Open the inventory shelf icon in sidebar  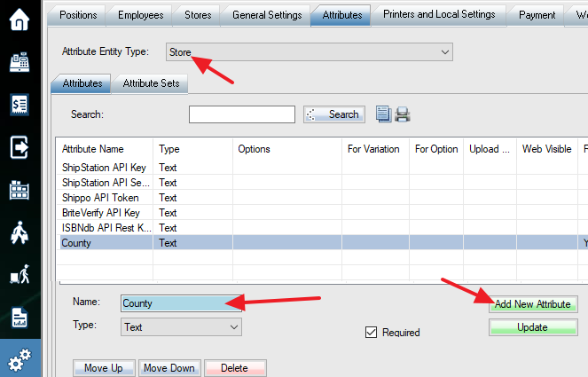[20, 190]
